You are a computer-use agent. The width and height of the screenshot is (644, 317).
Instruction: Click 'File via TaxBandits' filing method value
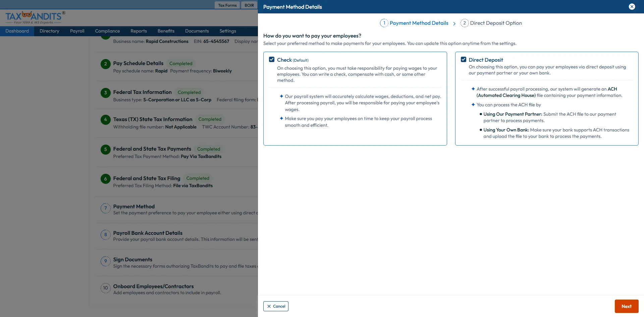[x=193, y=186]
